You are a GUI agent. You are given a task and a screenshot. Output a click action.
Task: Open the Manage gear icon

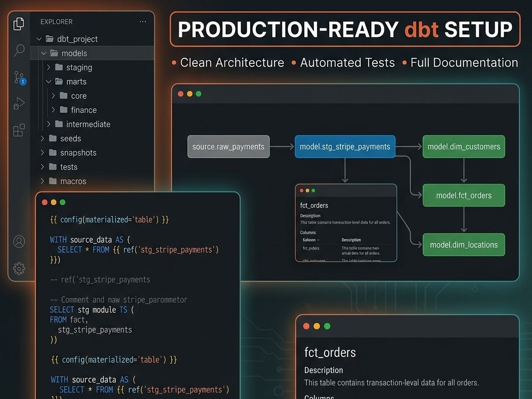(x=19, y=269)
